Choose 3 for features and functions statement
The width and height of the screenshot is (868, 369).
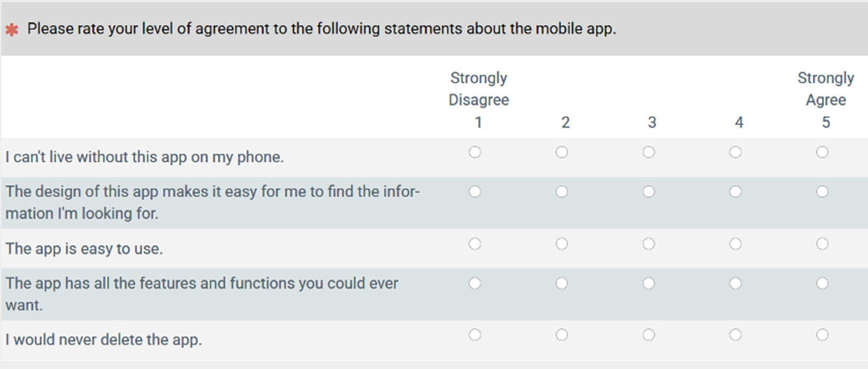pos(649,283)
